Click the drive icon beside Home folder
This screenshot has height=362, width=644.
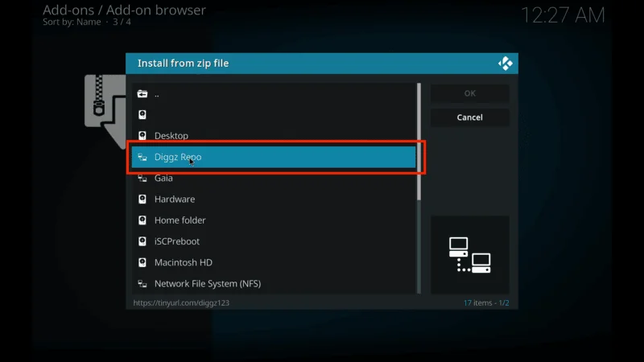142,220
